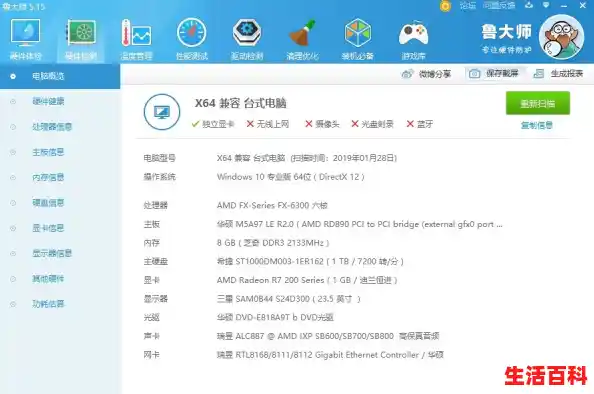Click the AMD FX-Series FX-6300 六核 value
This screenshot has width=594, height=394.
pyautogui.click(x=272, y=205)
